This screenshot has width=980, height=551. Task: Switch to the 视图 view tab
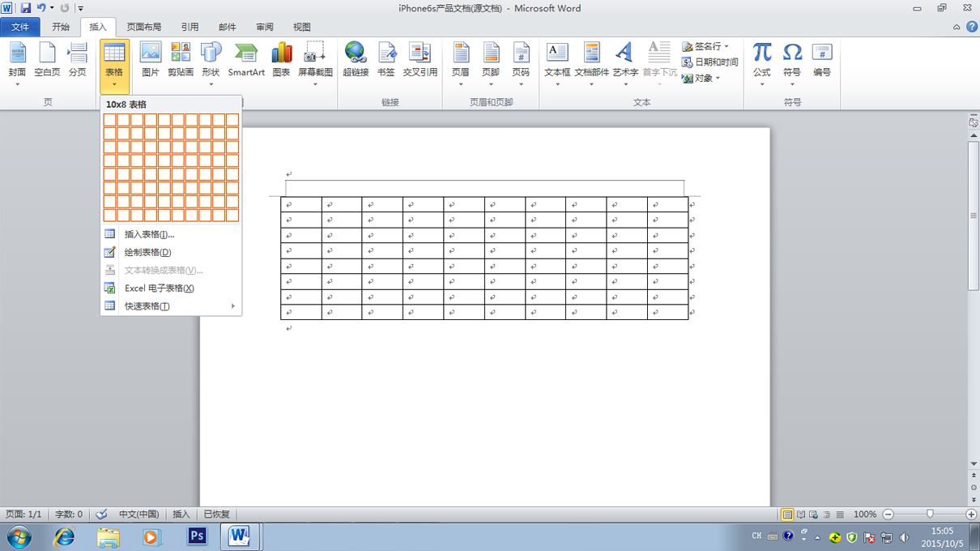click(x=302, y=27)
